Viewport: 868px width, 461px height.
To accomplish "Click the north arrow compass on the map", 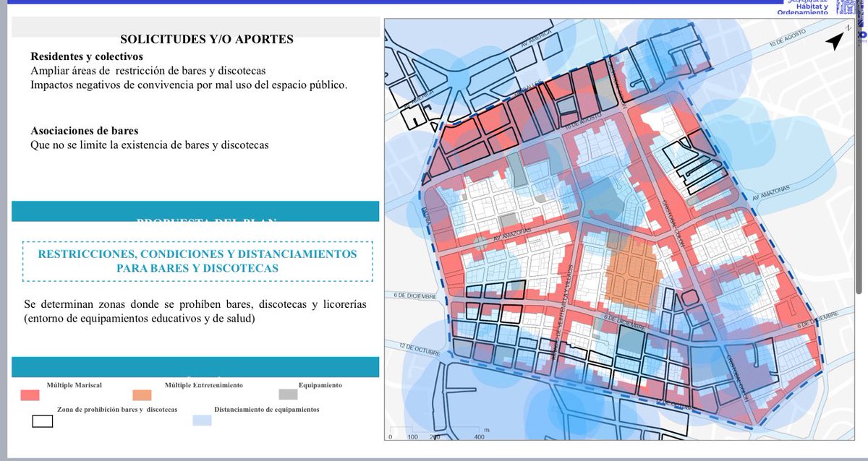I will [x=835, y=40].
